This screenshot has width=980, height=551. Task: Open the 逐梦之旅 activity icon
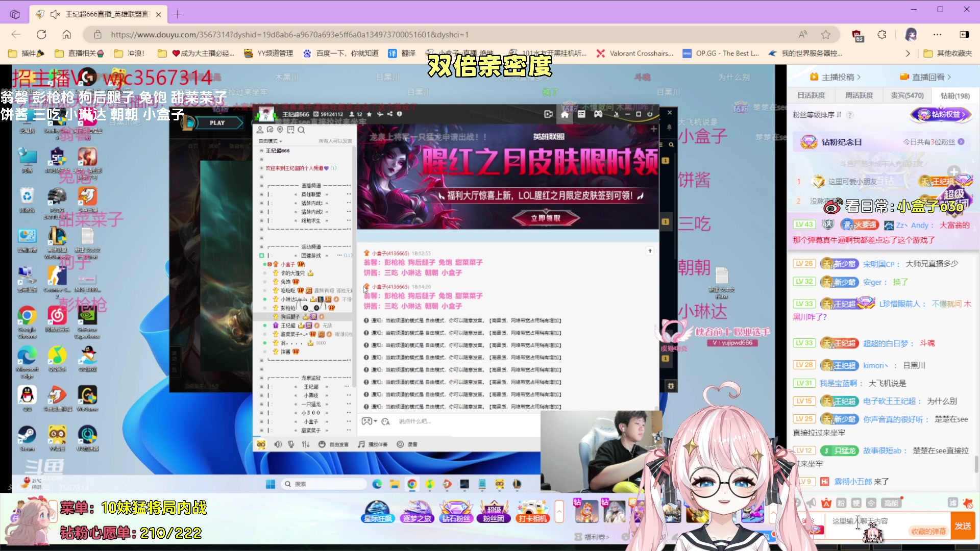[416, 511]
